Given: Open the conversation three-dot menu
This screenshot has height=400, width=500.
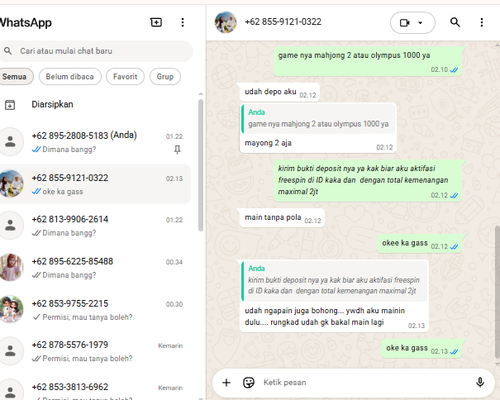Looking at the screenshot, I should tap(482, 22).
